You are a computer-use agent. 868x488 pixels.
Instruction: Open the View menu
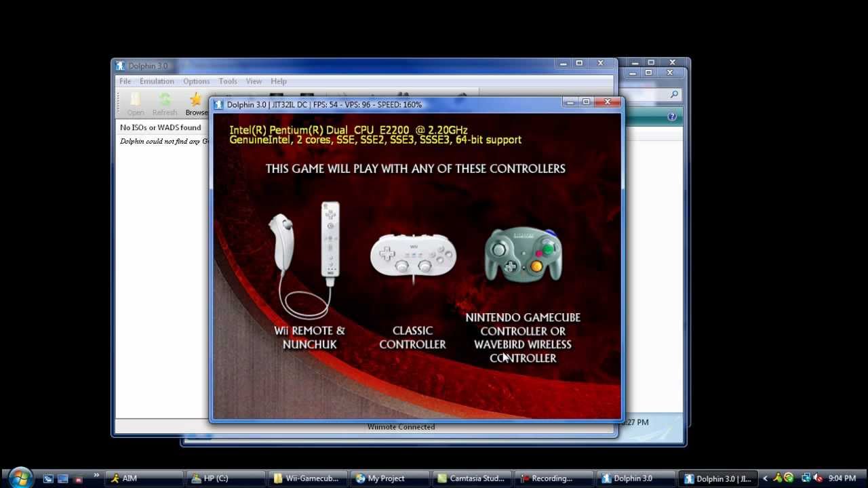click(x=254, y=81)
